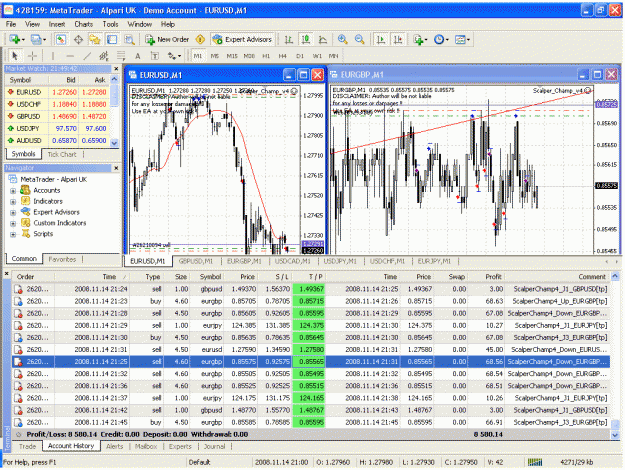Toggle the Navigator star-folder icon
The image size is (625, 470).
(x=95, y=39)
